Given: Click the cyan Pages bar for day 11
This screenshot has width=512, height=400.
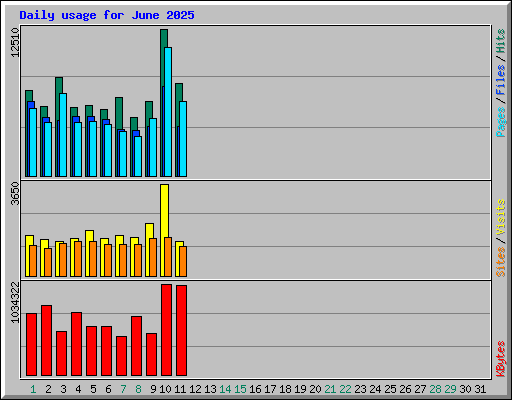Looking at the screenshot, I should pos(183,139).
